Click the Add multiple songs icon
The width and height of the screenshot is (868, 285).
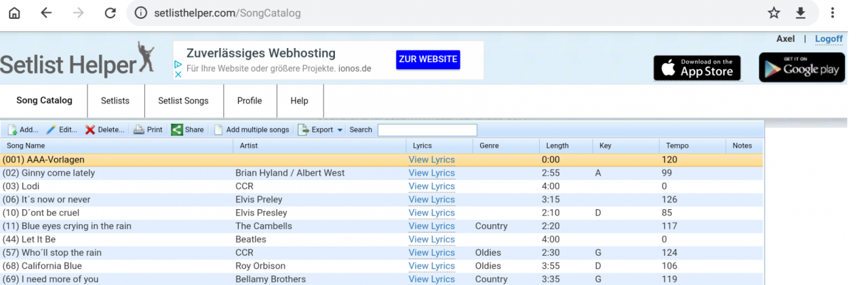coord(218,130)
